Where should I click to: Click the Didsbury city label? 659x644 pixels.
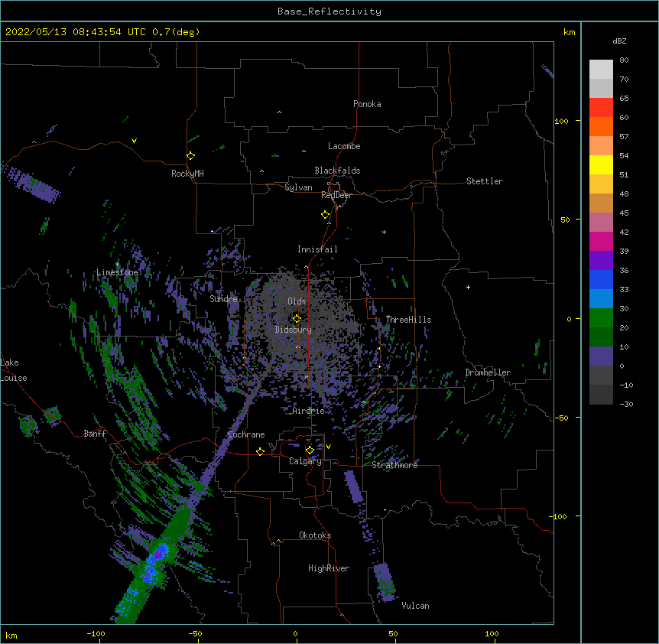[294, 330]
